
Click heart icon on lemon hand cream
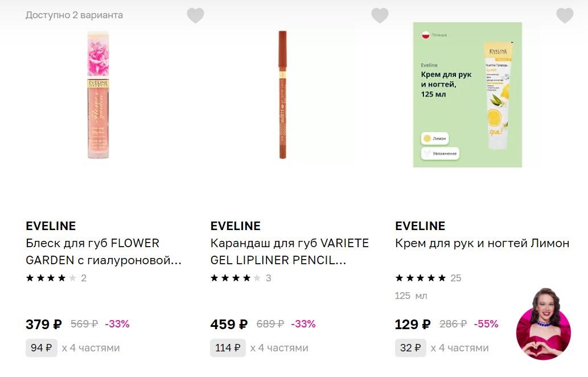tap(565, 16)
